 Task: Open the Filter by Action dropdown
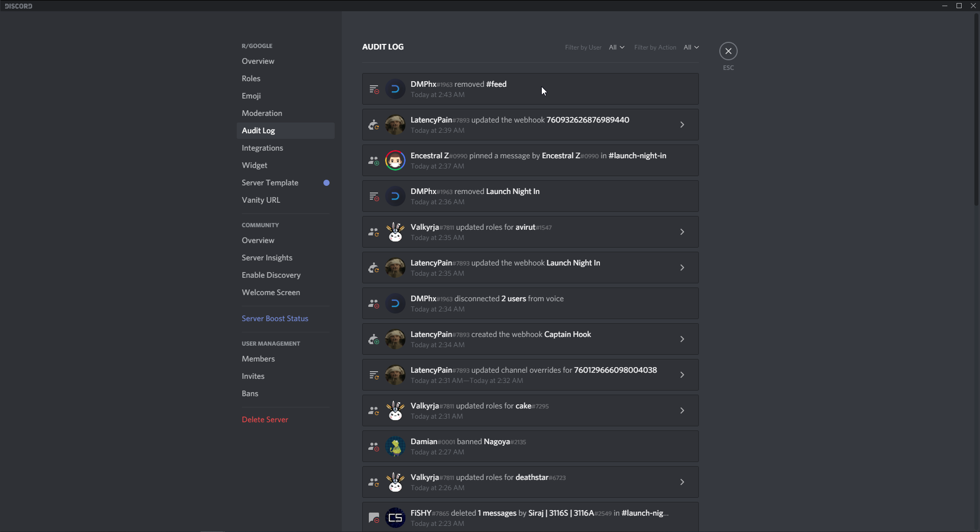point(691,47)
